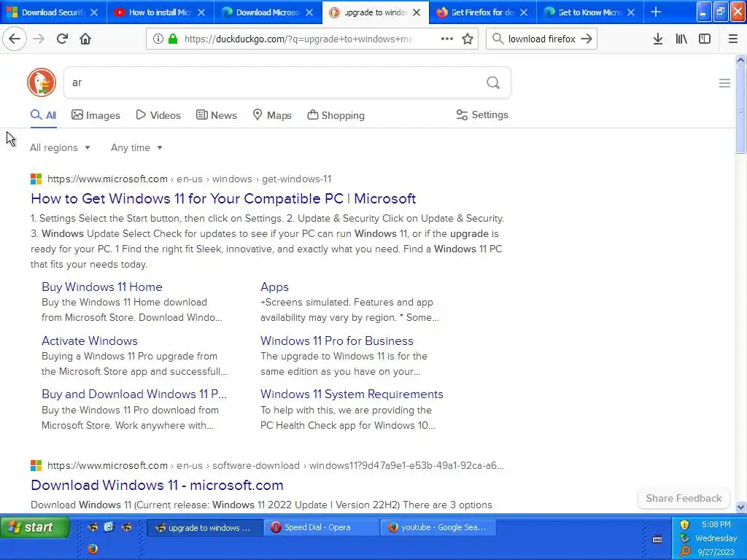Switch to 'youtube - Google Sea...' taskbar window
Viewport: 747px width, 560px height.
(438, 527)
